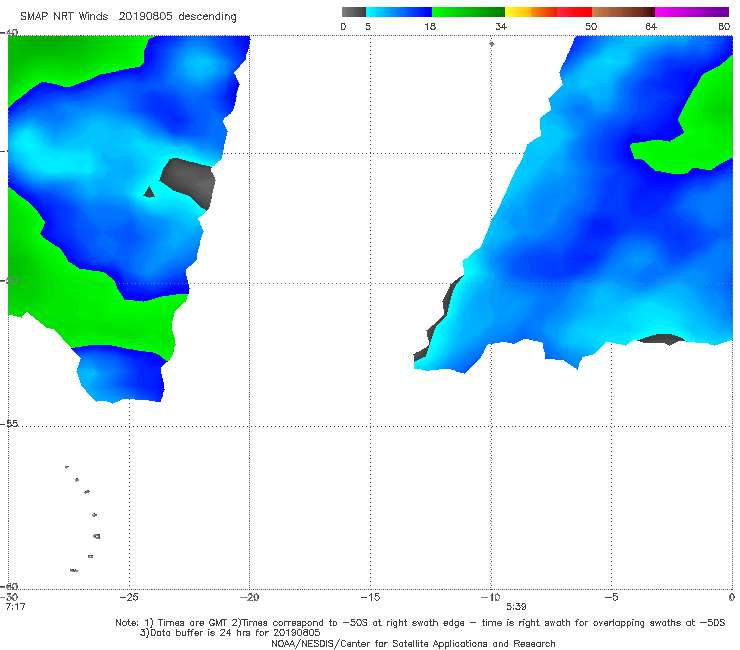Click the color bar label "5"
The height and width of the screenshot is (650, 740).
point(368,26)
